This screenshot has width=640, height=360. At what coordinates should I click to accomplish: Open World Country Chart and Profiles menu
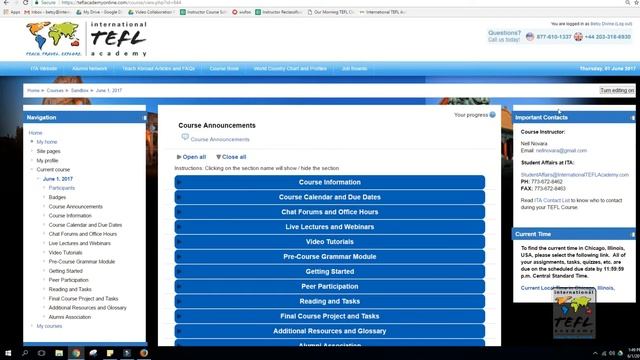tap(290, 69)
